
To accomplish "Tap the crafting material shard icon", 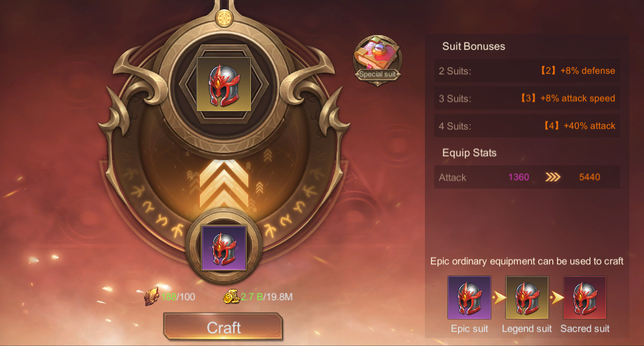I will click(x=151, y=296).
